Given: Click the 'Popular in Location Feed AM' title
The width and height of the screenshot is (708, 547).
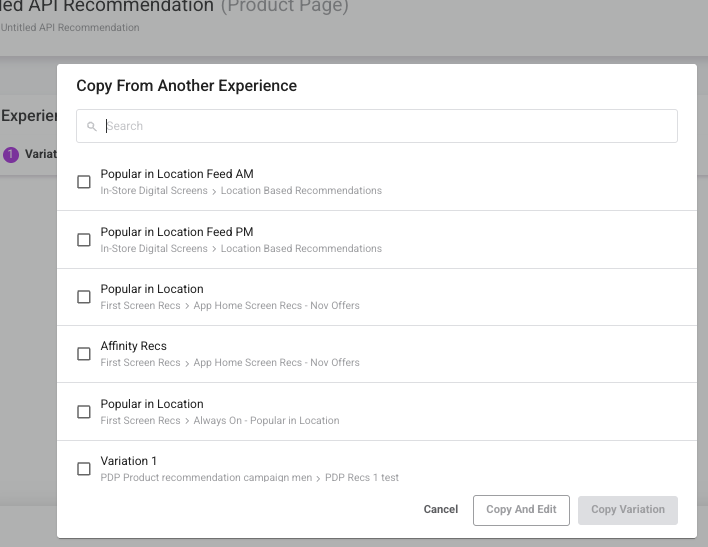Looking at the screenshot, I should tap(177, 174).
